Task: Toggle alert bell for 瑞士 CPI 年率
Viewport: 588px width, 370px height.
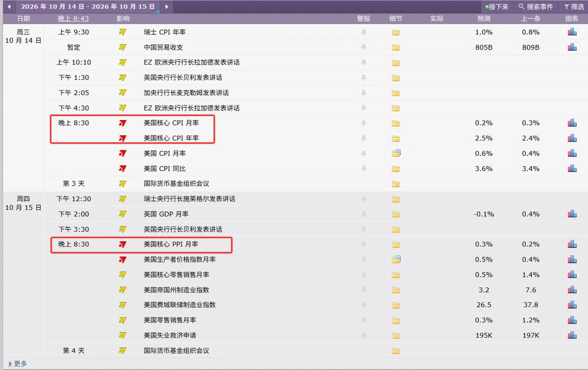Action: pos(364,32)
